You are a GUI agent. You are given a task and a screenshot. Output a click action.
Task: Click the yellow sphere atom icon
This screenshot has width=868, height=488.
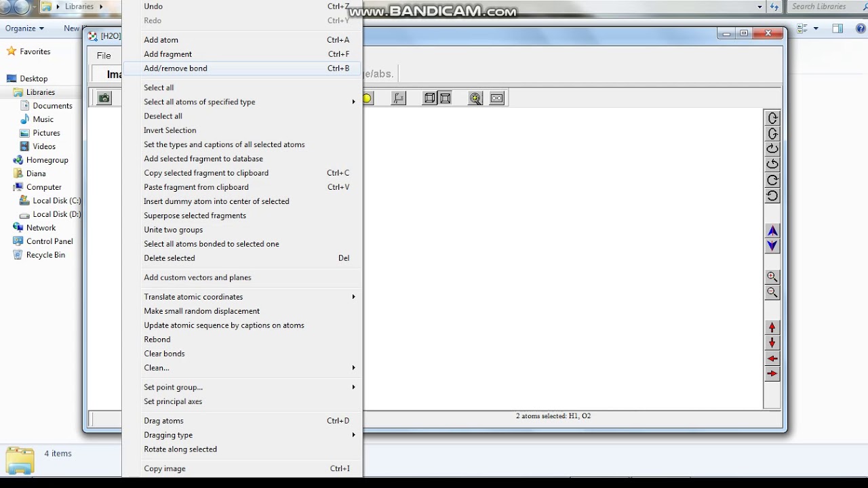click(367, 98)
